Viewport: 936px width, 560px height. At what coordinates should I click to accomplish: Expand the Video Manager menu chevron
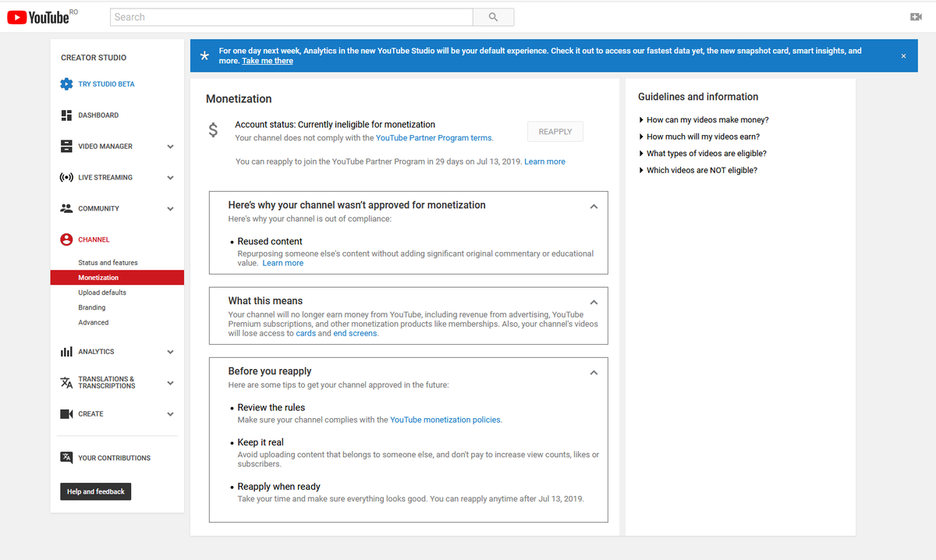coord(170,147)
